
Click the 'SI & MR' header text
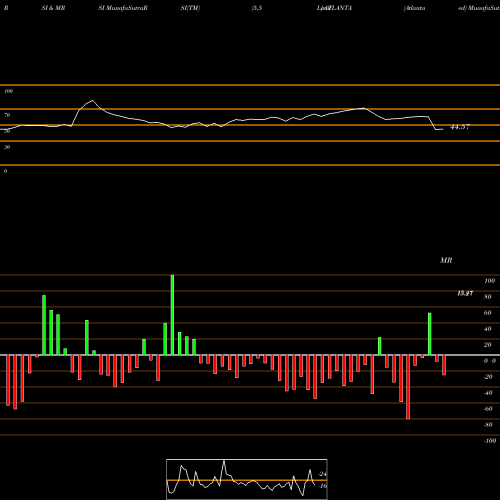53,8
